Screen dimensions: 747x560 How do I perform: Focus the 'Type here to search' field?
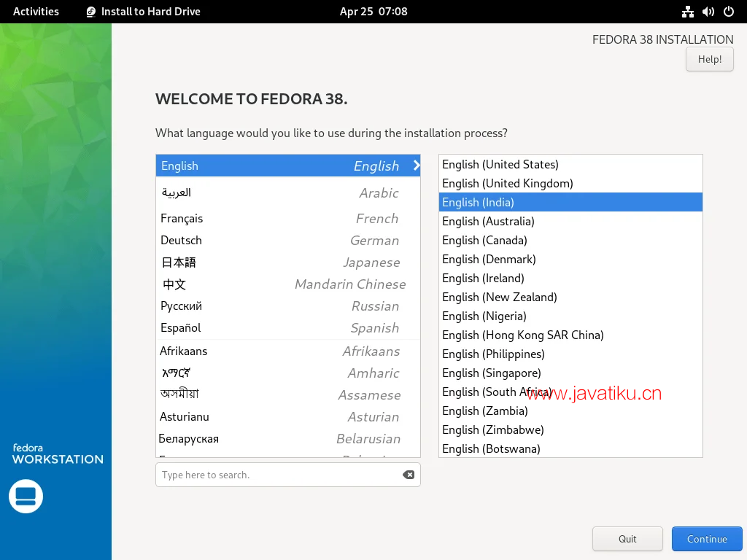[287, 475]
